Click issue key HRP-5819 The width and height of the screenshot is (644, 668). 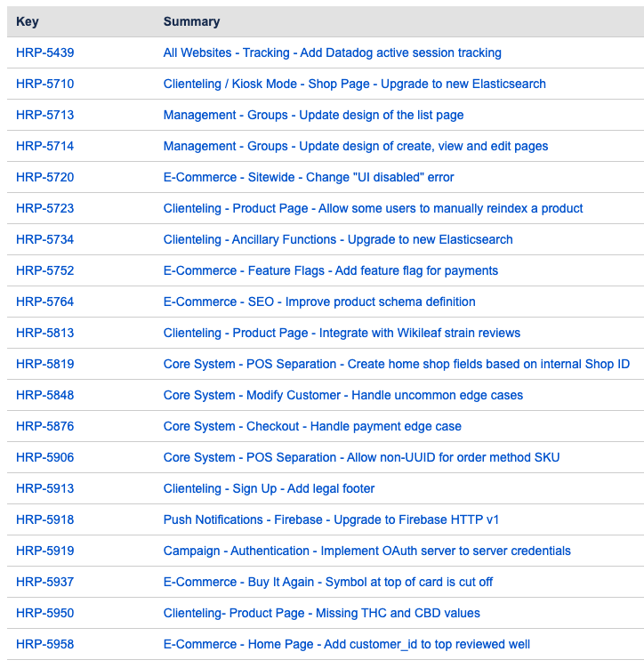(44, 364)
